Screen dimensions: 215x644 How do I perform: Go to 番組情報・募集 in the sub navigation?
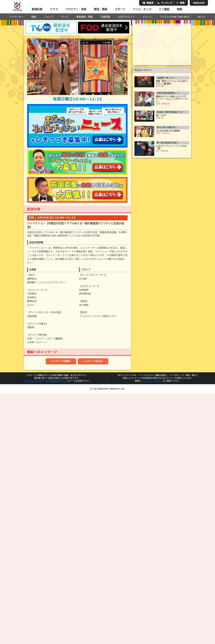click(x=85, y=17)
